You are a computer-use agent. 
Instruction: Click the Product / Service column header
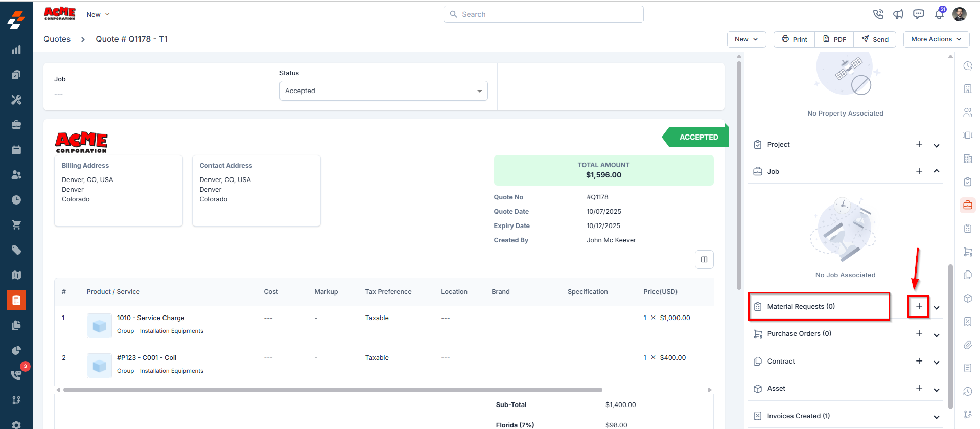pyautogui.click(x=113, y=291)
